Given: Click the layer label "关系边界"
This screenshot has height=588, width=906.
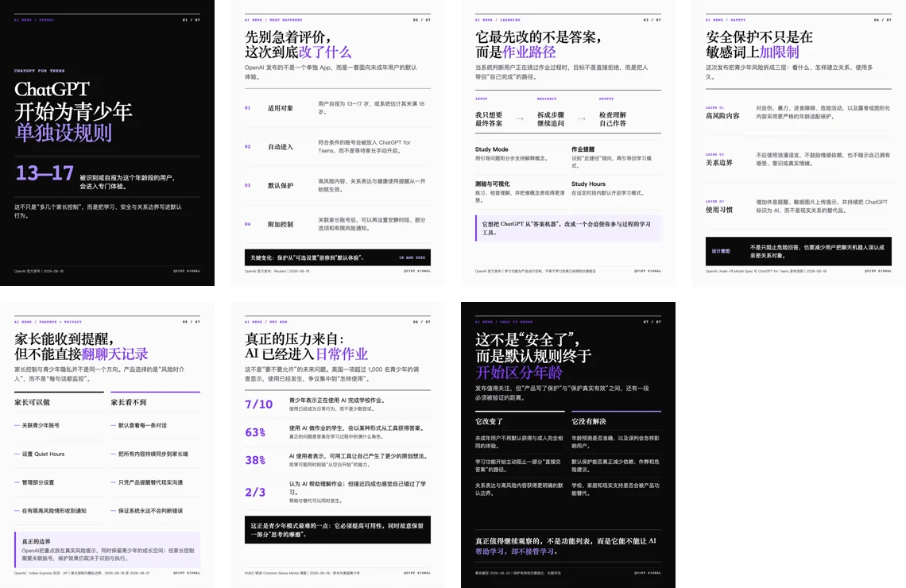Looking at the screenshot, I should click(718, 162).
